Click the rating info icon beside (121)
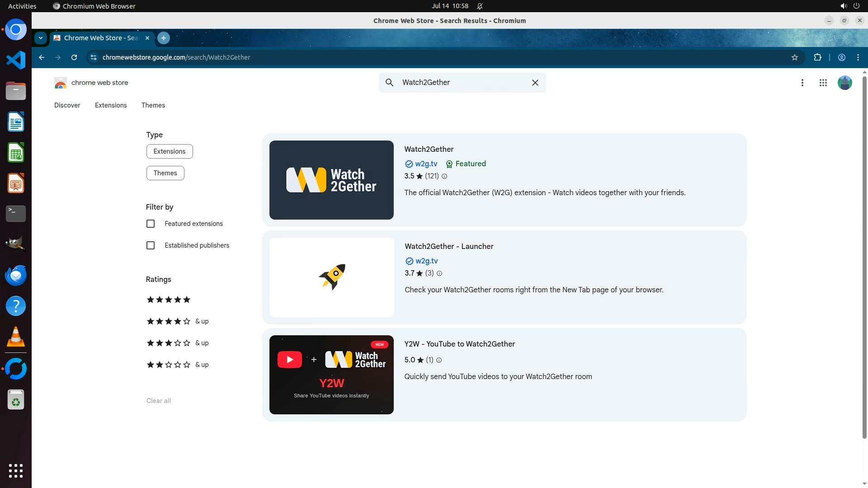The width and height of the screenshot is (868, 488). pos(444,177)
